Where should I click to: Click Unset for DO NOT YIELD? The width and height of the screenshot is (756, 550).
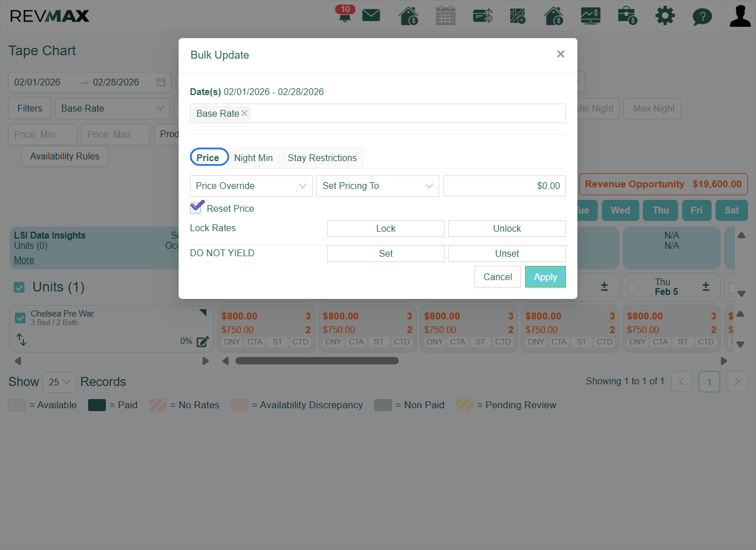click(507, 253)
